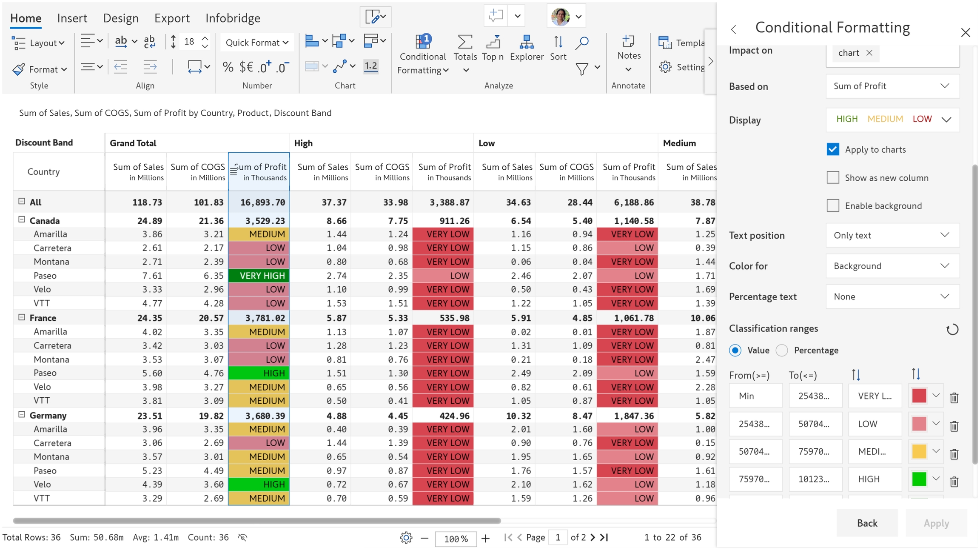Viewport: 980px width, 550px height.
Task: Click the search magnifier icon
Action: [x=582, y=43]
